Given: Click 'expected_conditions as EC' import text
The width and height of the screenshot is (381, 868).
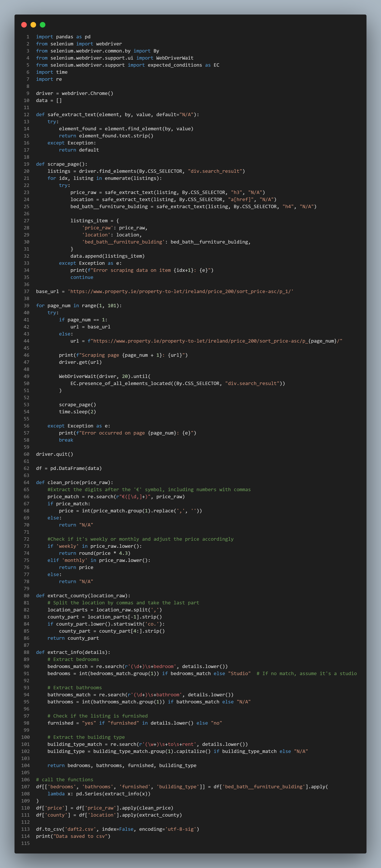Looking at the screenshot, I should click(183, 65).
